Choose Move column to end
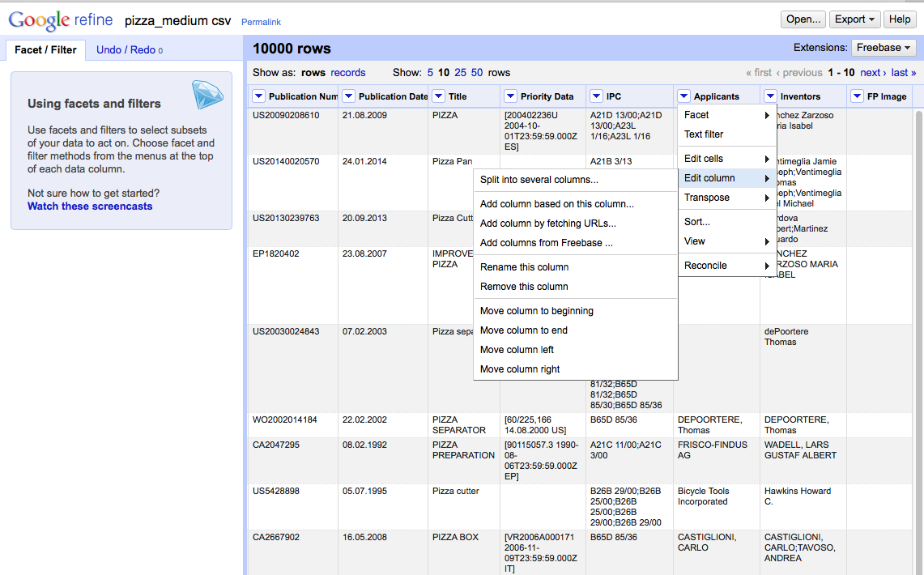The height and width of the screenshot is (575, 924). 575,330
